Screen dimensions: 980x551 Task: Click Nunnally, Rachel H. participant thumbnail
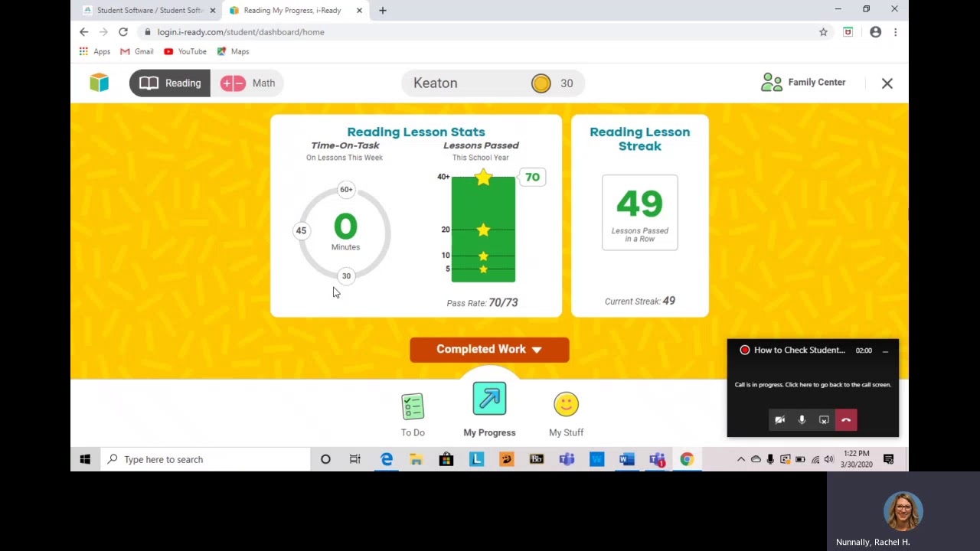coord(903,511)
